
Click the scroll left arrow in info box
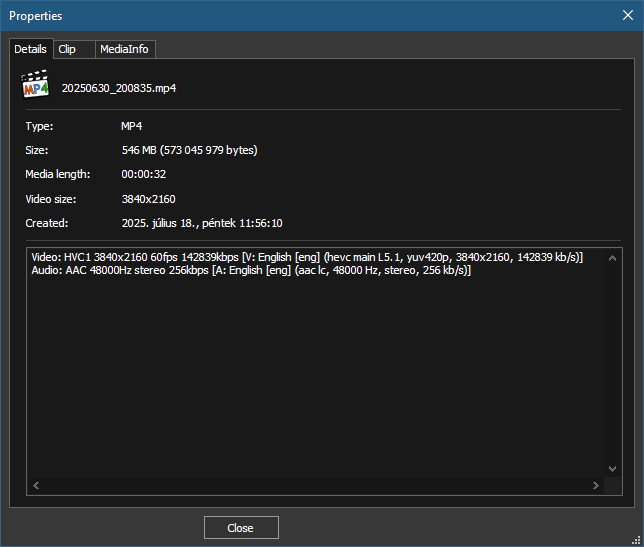click(36, 485)
